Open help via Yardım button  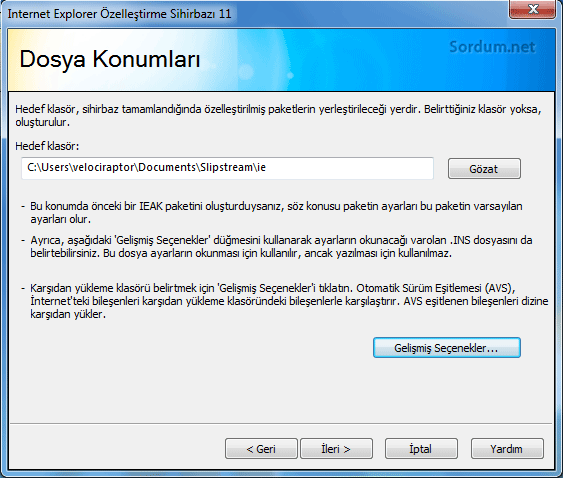(x=507, y=449)
